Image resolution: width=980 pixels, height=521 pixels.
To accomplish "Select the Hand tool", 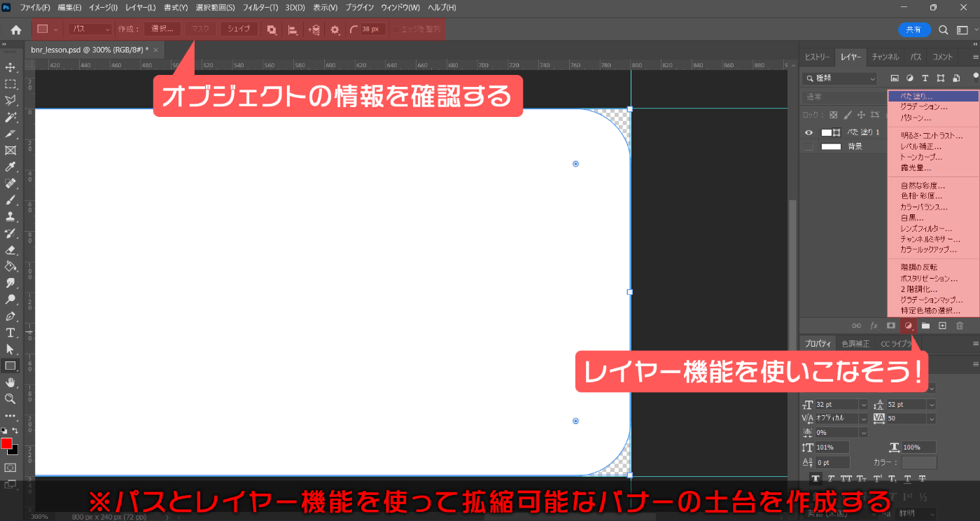I will click(x=10, y=382).
